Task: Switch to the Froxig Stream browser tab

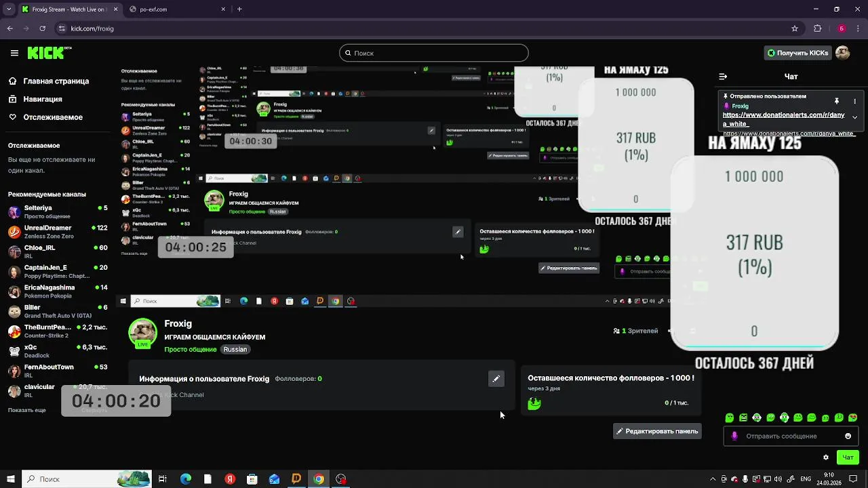Action: (x=69, y=9)
